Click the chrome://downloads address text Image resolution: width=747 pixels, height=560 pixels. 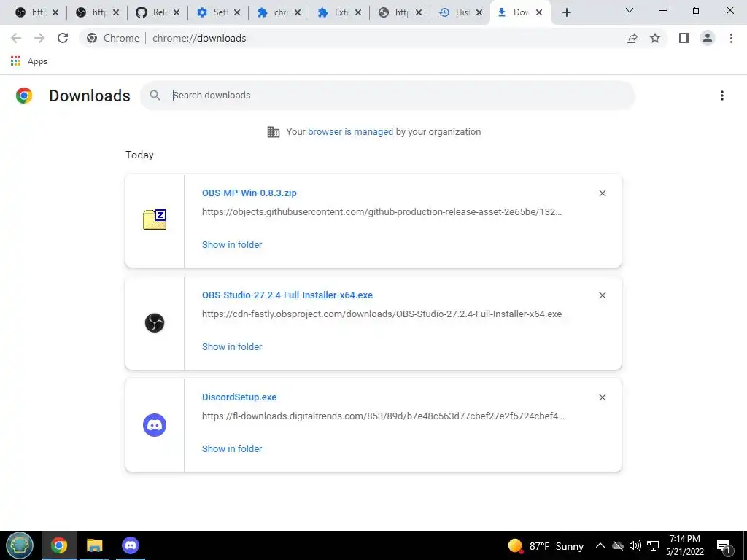coord(199,38)
